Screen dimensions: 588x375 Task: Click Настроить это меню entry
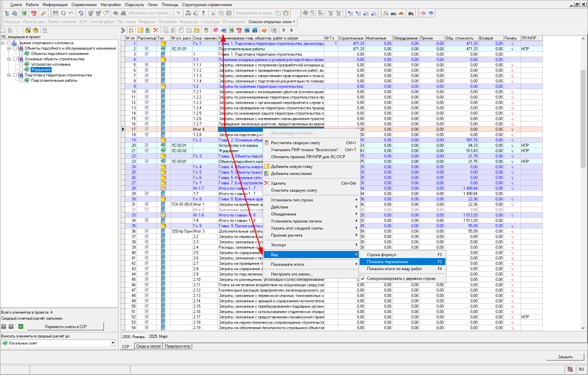311,274
